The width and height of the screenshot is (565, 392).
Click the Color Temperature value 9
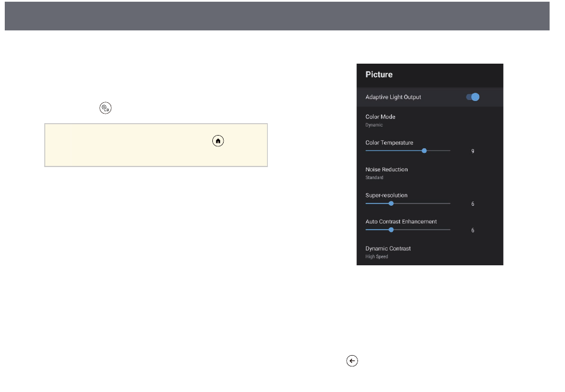[473, 151]
